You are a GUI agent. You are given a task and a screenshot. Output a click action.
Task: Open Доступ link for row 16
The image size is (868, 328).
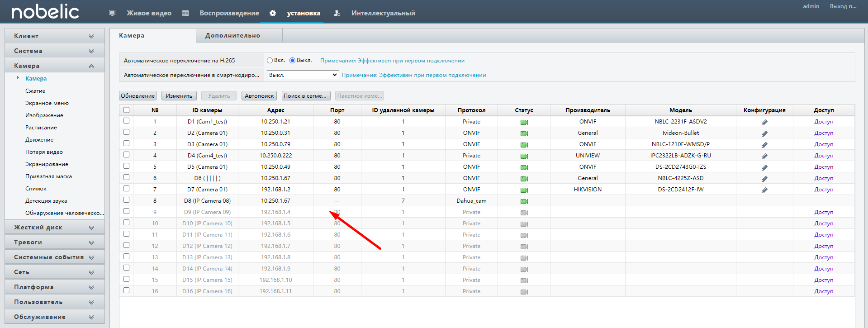(824, 291)
